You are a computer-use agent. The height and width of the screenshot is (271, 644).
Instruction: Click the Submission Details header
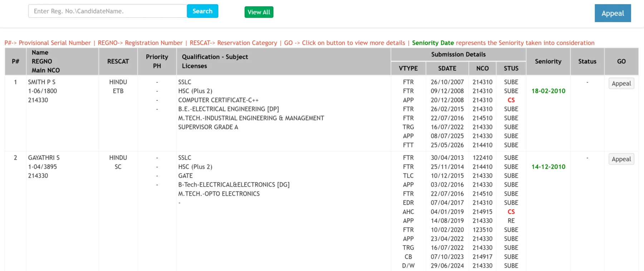pos(458,54)
